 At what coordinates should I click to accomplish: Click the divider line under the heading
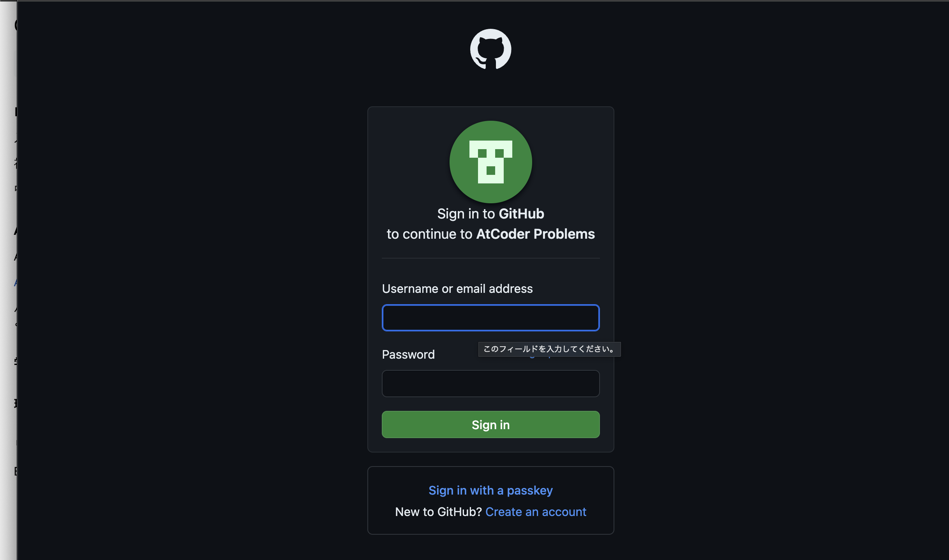pyautogui.click(x=490, y=258)
